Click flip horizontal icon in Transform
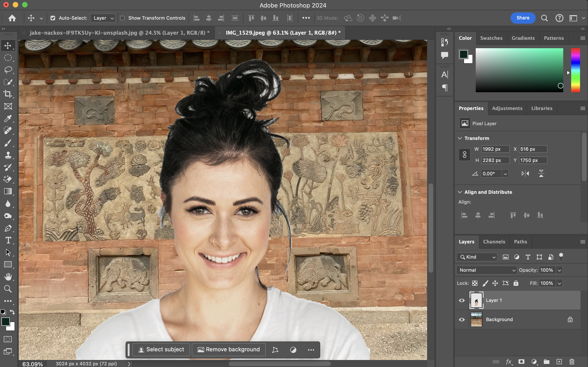The height and width of the screenshot is (367, 588). (525, 173)
